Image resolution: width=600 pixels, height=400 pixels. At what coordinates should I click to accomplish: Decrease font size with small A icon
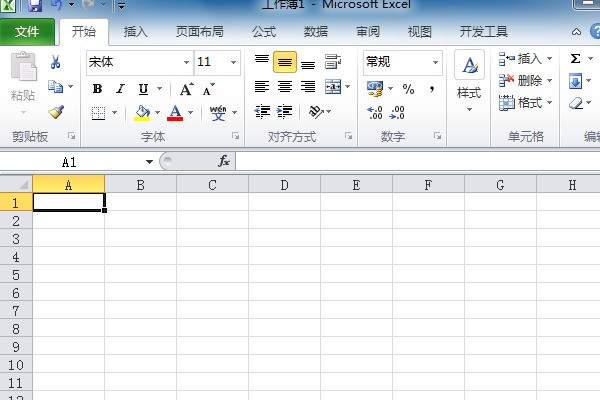209,90
